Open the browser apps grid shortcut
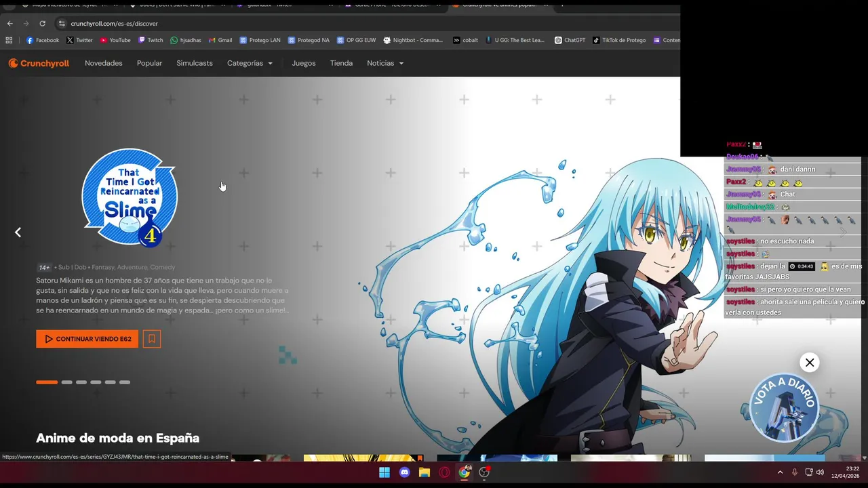The width and height of the screenshot is (868, 488). point(9,40)
